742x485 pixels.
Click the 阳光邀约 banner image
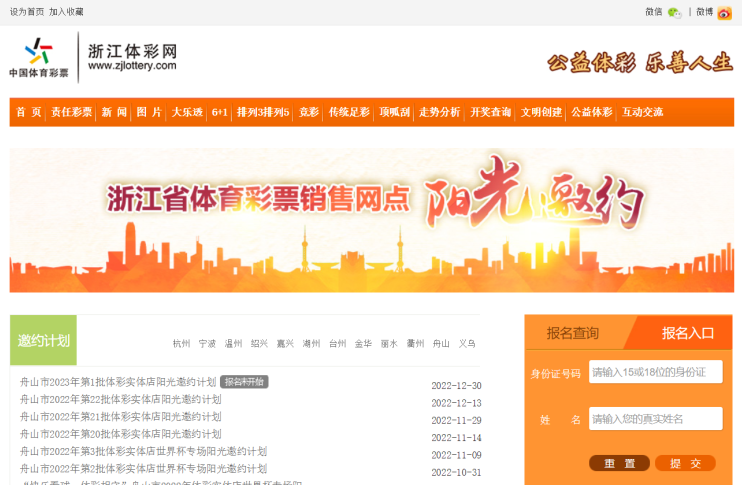pos(371,220)
